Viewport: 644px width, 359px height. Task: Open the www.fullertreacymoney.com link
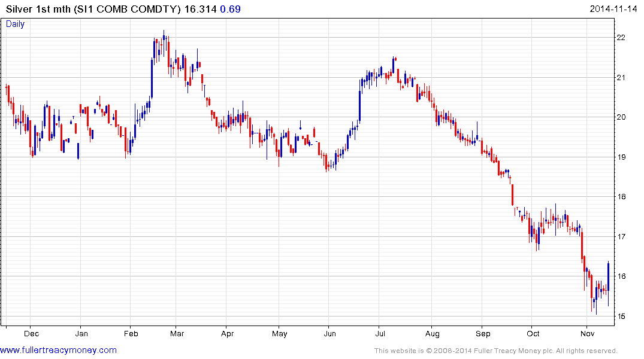(58, 351)
